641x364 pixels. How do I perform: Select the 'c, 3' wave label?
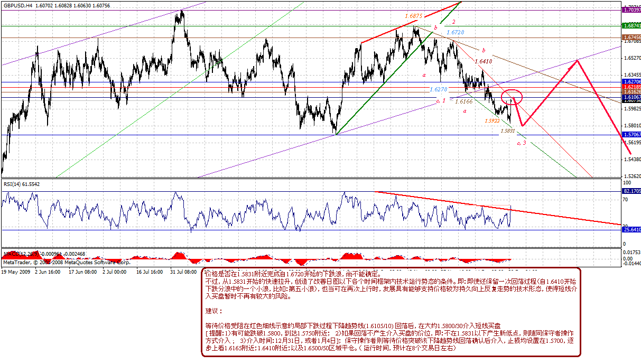coord(521,143)
